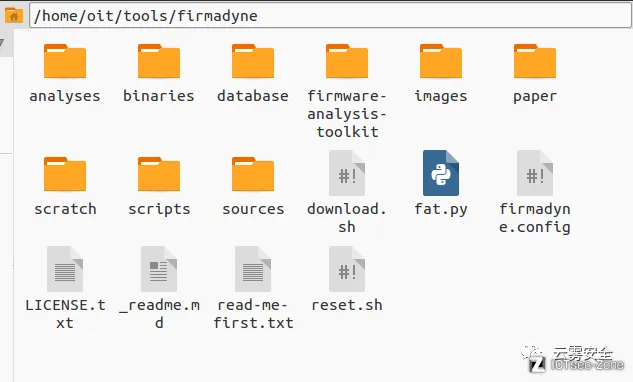The image size is (633, 382).
Task: Select the read-me-first.txt file icon
Action: point(253,269)
